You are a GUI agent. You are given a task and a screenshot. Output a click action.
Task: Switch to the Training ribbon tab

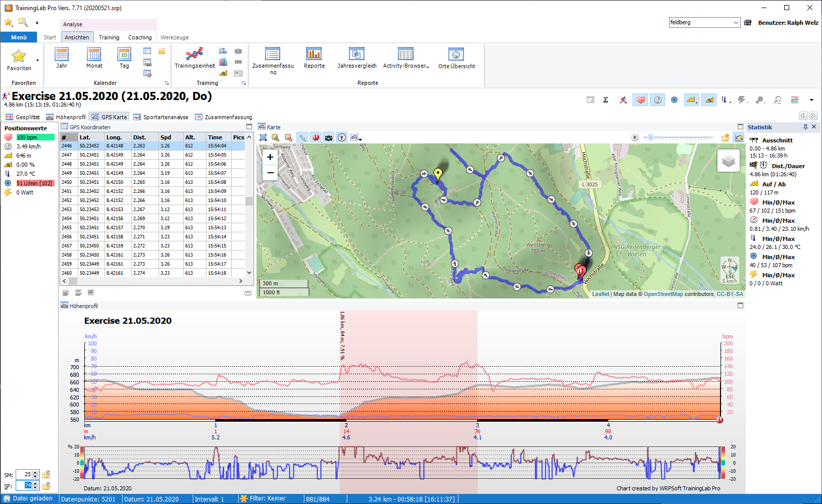[109, 37]
